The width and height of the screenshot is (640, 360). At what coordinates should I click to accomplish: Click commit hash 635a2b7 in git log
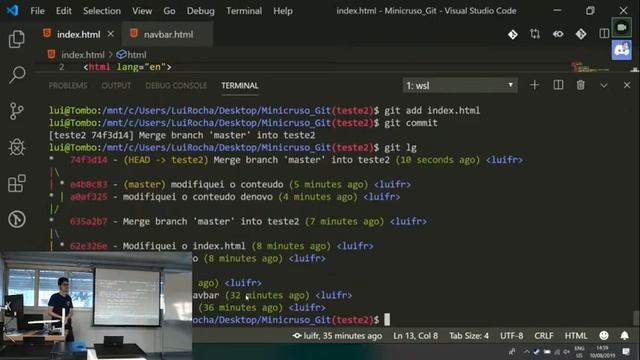click(89, 221)
